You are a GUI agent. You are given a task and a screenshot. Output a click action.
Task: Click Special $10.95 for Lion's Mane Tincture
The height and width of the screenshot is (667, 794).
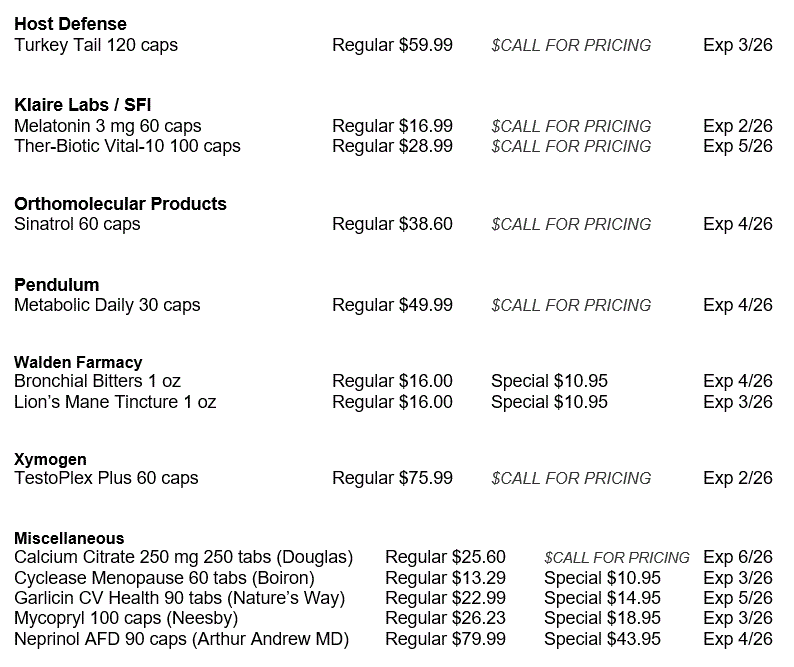click(549, 402)
